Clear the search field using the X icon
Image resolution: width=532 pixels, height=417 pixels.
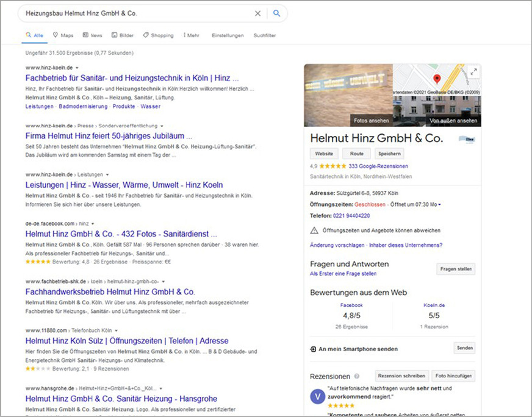pos(257,13)
